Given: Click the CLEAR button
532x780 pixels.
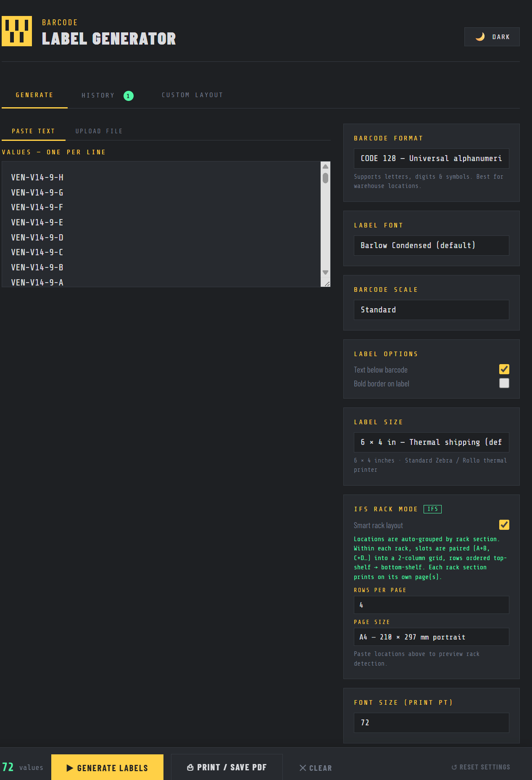Looking at the screenshot, I should (x=316, y=768).
